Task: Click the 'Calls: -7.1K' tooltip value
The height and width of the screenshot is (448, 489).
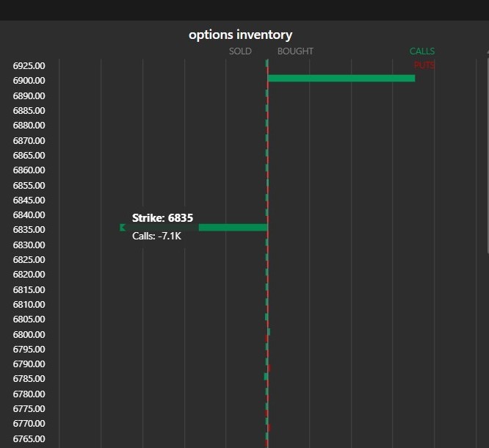Action: [x=156, y=236]
